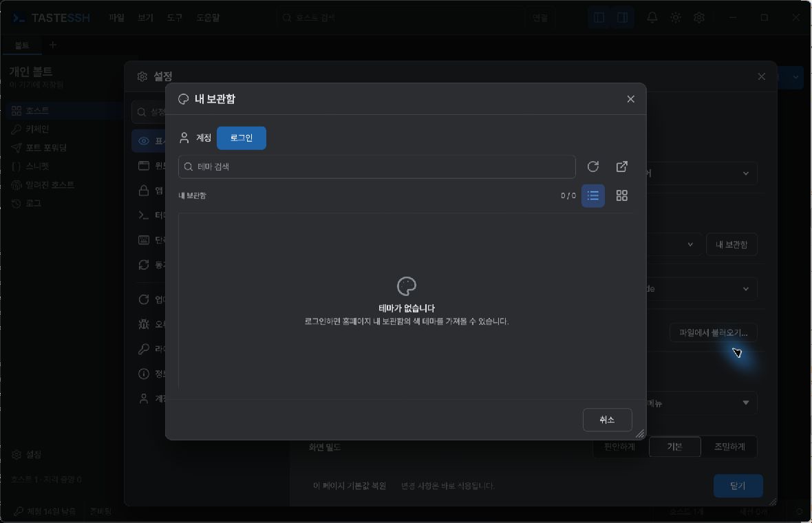Open the dropdown above 파일에서 불러오기
This screenshot has height=523, width=812.
(x=702, y=289)
